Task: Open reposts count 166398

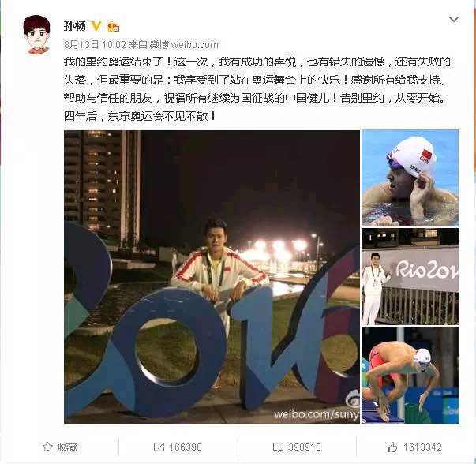Action: 186,447
